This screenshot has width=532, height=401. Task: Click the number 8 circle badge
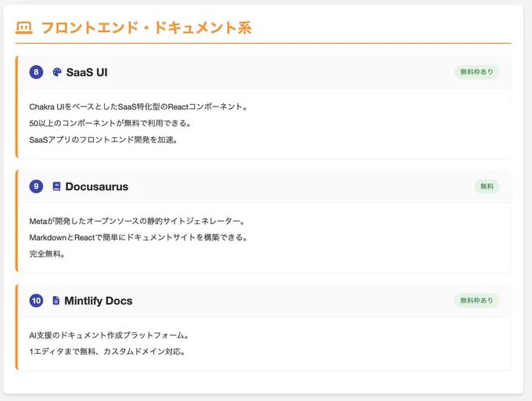click(36, 72)
